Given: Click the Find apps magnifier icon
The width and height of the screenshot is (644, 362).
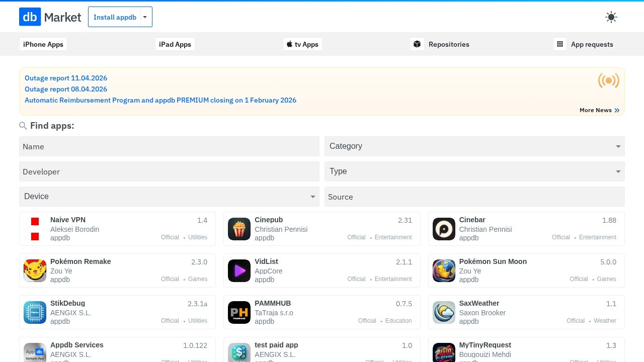Looking at the screenshot, I should [23, 126].
